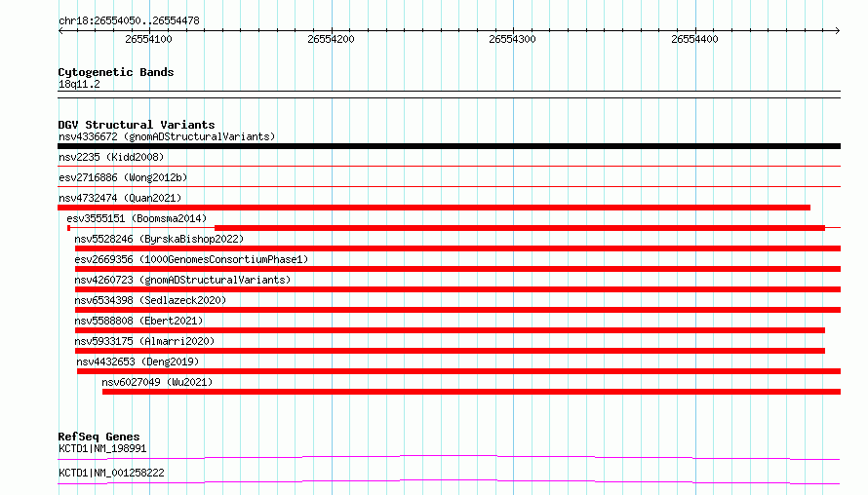This screenshot has width=868, height=495.
Task: Open variant nsv4432653 (Deng2019) label
Action: pos(138,362)
